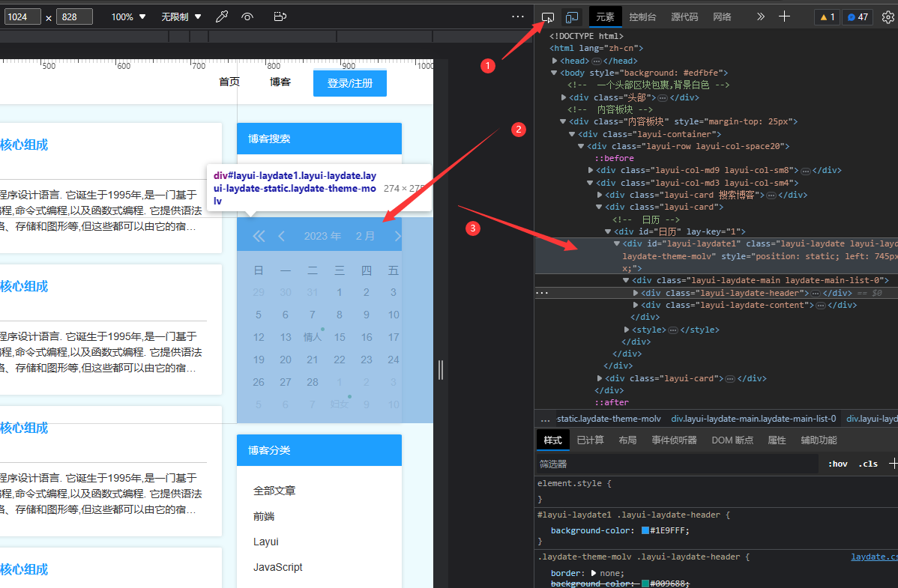Collapse the div id 日历 node
Image resolution: width=898 pixels, height=588 pixels.
pos(608,232)
